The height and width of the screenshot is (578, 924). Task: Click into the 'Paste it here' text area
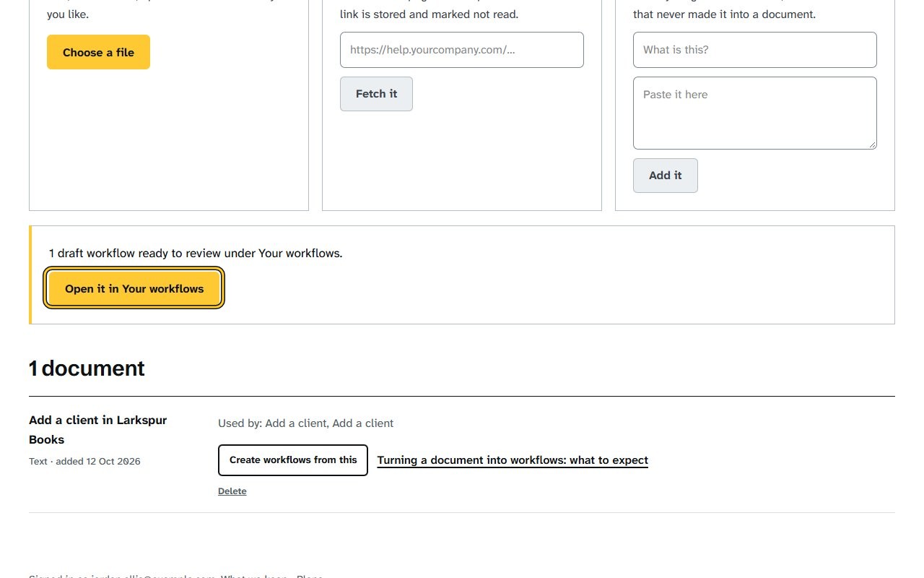(x=755, y=113)
